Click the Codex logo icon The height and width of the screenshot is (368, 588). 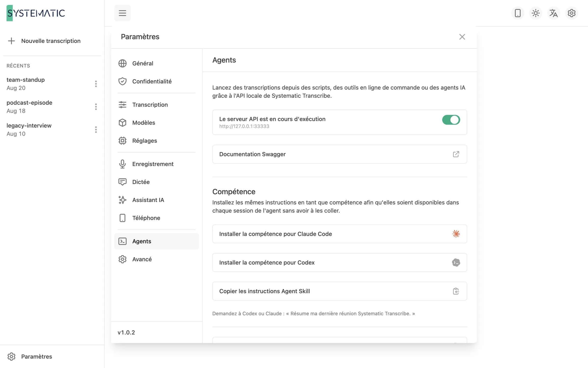tap(456, 263)
